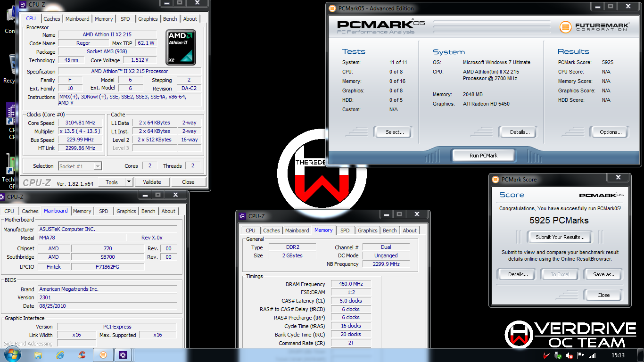Viewport: 644px width, 362px height.
Task: Click the Code Name Regor field
Action: (x=83, y=43)
